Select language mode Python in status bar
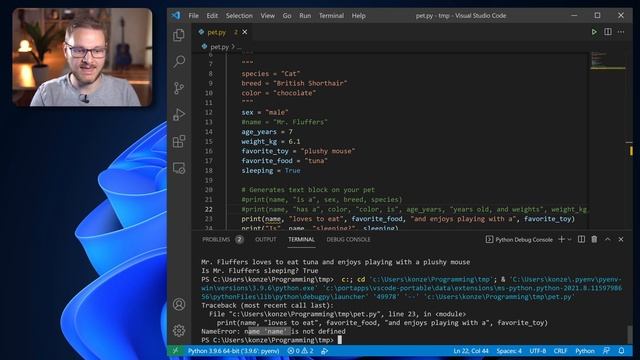This screenshot has height=360, width=640. (585, 351)
